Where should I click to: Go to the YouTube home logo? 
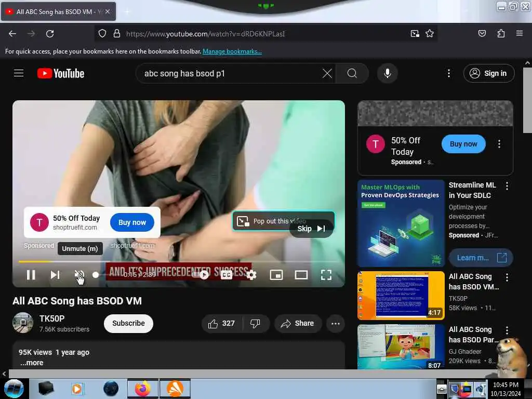[61, 73]
